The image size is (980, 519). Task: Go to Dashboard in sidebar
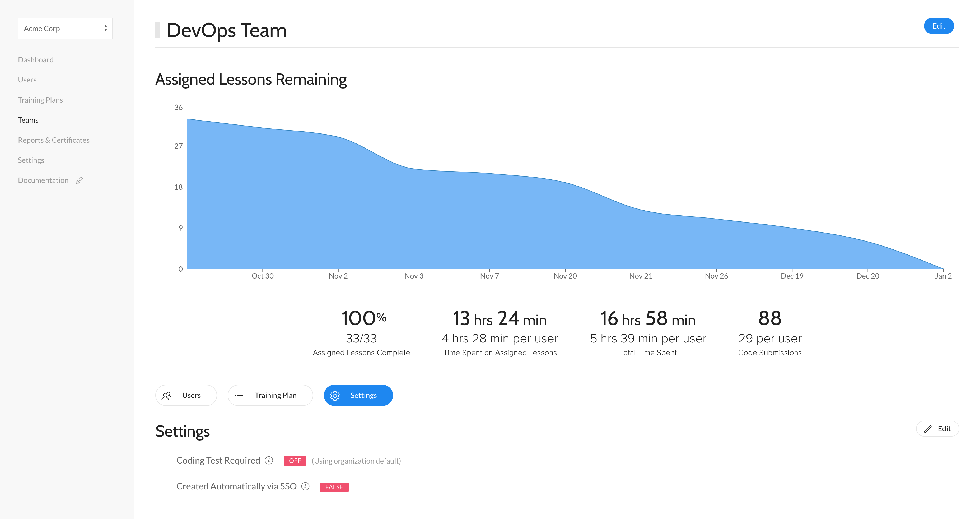pos(36,60)
